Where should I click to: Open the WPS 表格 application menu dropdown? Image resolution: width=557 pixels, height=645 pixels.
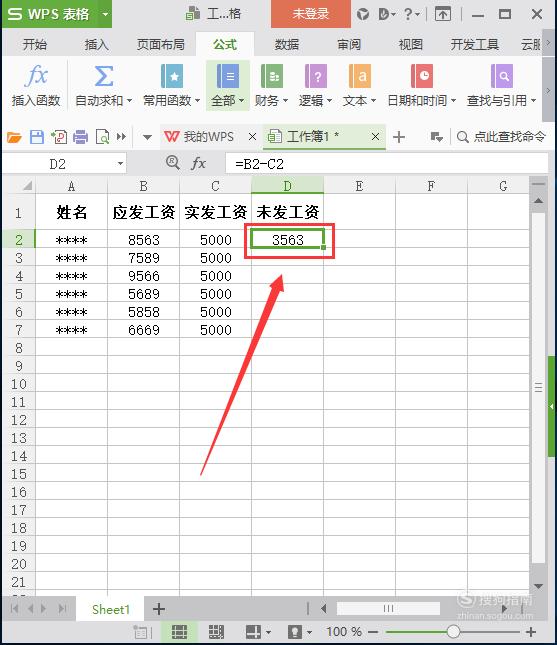click(x=106, y=14)
